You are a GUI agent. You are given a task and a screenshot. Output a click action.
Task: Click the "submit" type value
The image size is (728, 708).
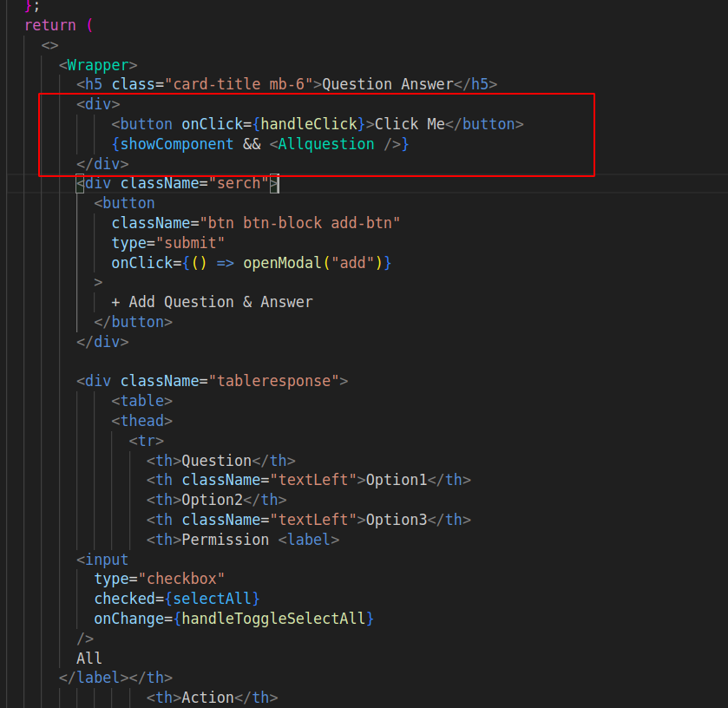(x=194, y=242)
